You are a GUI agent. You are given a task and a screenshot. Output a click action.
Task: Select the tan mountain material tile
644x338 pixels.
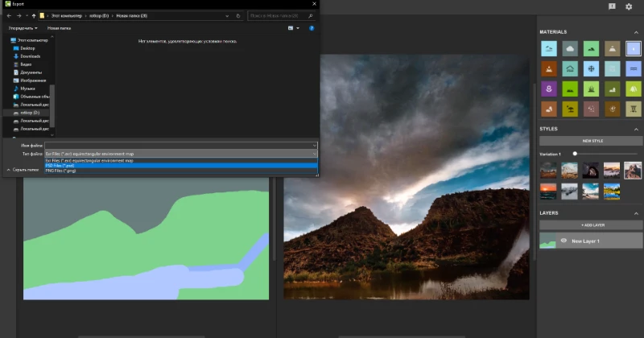(x=612, y=48)
